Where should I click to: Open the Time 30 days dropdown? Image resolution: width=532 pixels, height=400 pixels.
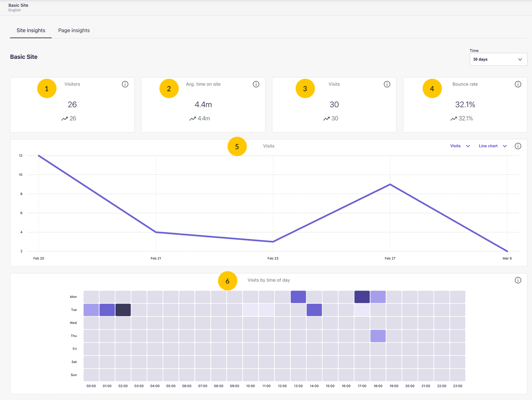pos(498,59)
